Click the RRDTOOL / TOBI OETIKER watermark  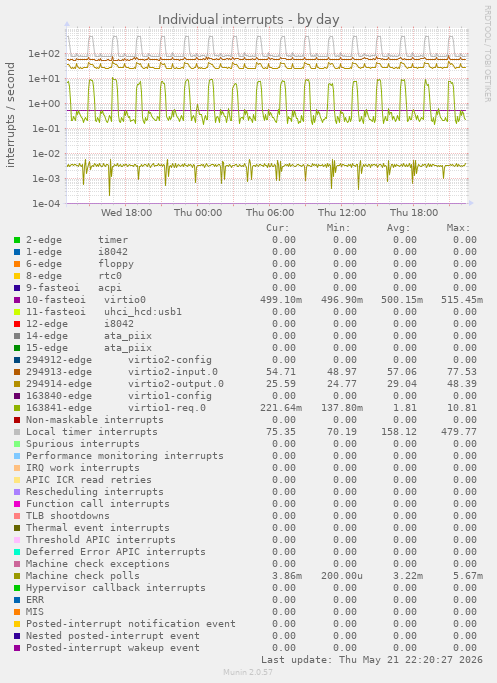click(x=487, y=54)
